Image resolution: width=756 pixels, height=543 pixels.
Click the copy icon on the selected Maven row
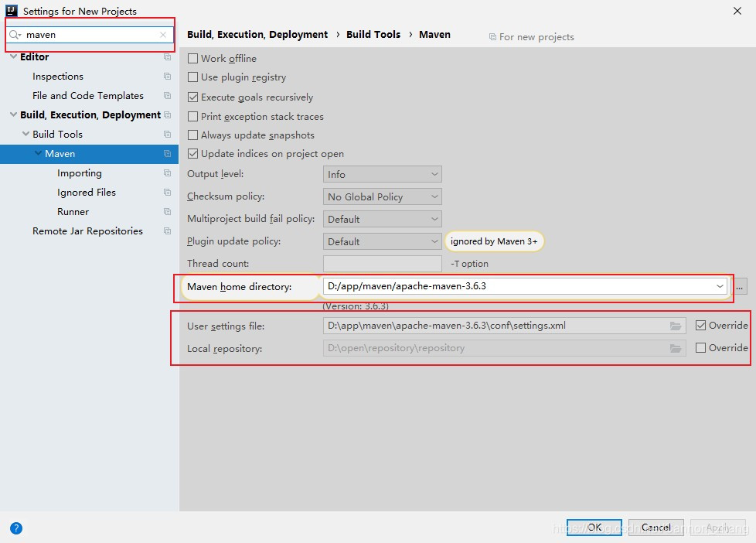tap(167, 153)
